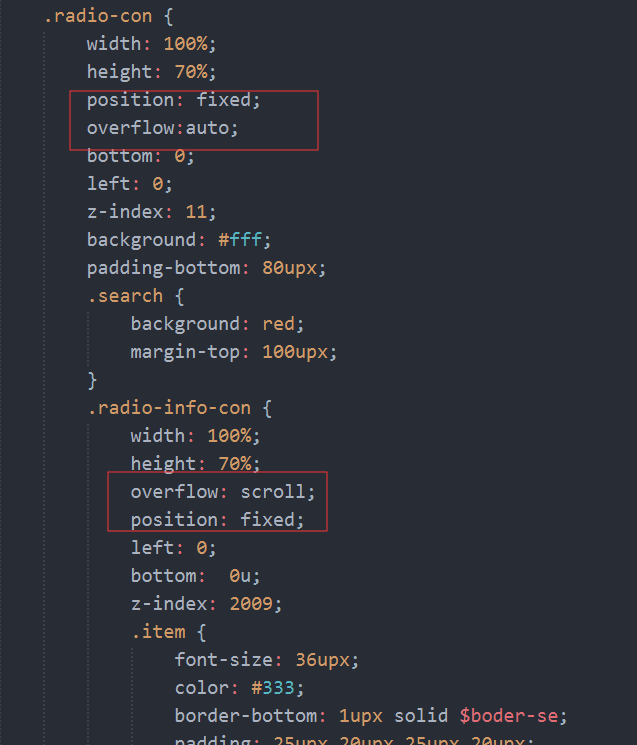
Task: Click the width: 100% value under .radio-con
Action: pos(186,44)
